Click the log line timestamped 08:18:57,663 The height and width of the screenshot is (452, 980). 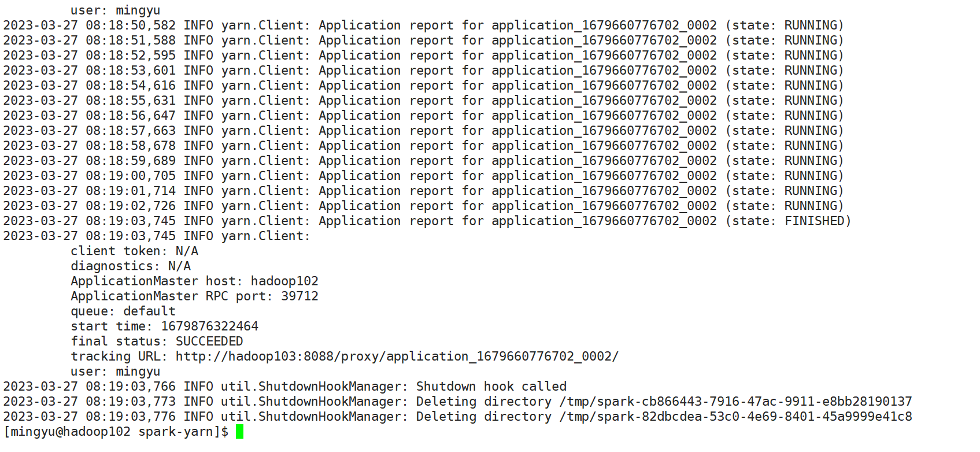(x=423, y=131)
